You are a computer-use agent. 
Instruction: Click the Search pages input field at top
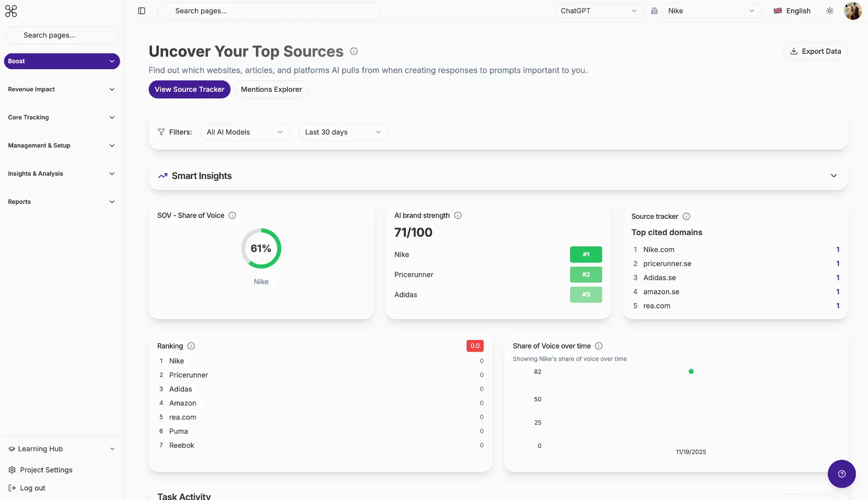point(269,10)
